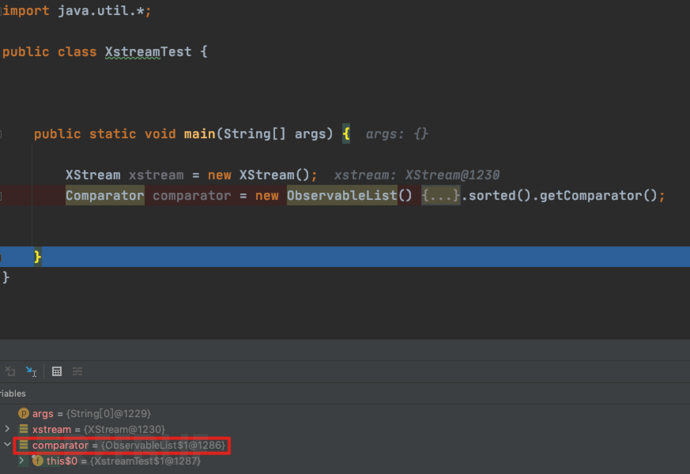Select the args variable row
The height and width of the screenshot is (474, 690).
345,413
